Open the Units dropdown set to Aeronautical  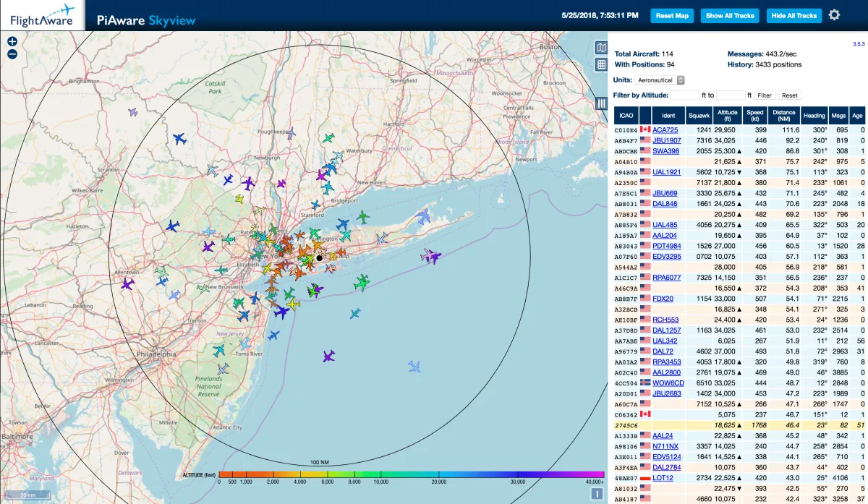(x=660, y=80)
